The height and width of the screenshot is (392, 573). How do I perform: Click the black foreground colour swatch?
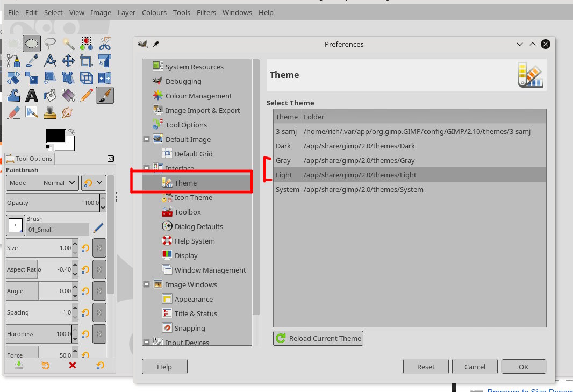click(55, 136)
